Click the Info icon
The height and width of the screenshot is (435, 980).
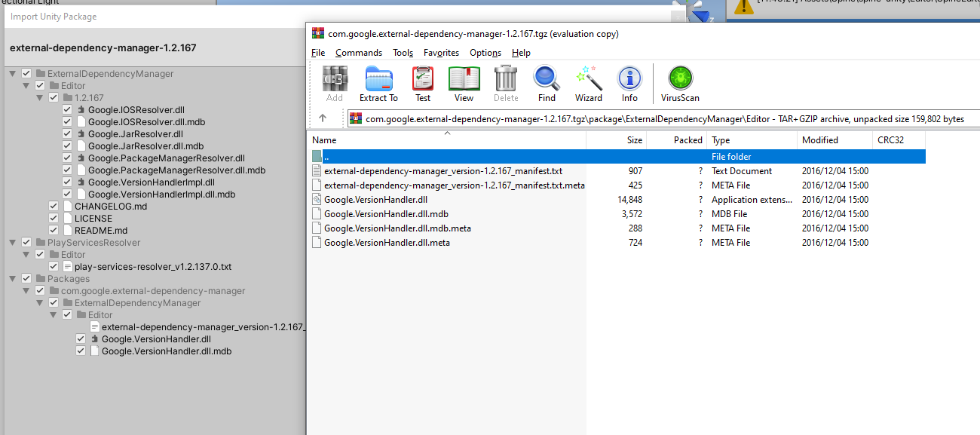[x=629, y=83]
